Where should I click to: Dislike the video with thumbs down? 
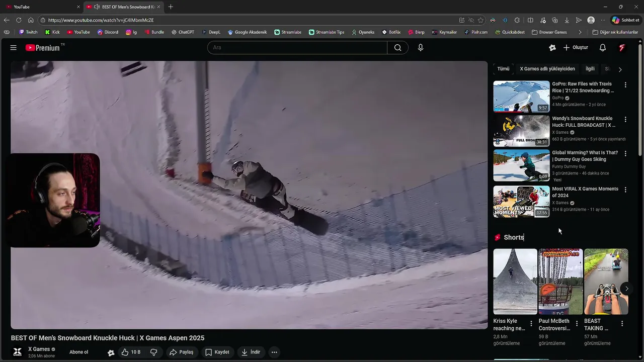[154, 352]
